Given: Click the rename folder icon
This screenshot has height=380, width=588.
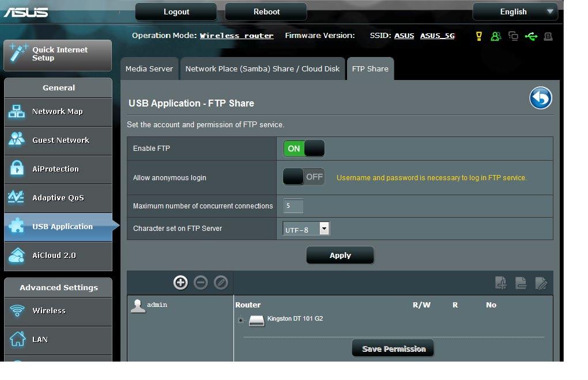Looking at the screenshot, I should [541, 283].
